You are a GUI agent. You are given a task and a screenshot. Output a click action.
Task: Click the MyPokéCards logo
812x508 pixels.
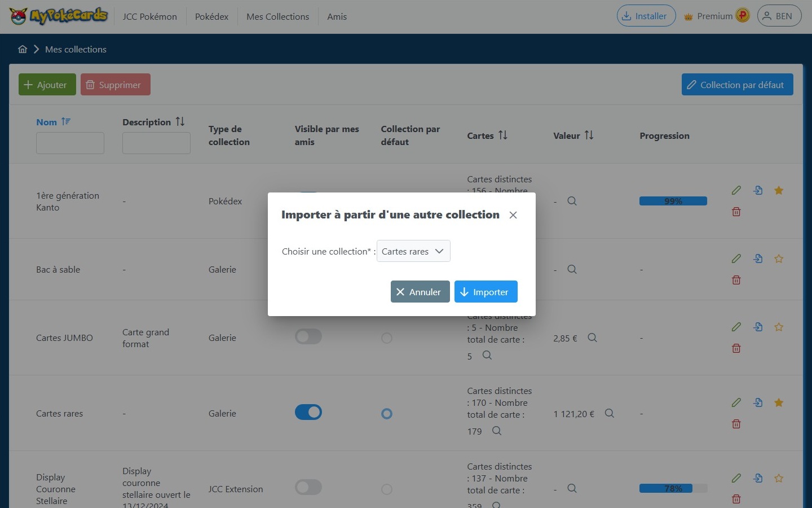tap(59, 16)
